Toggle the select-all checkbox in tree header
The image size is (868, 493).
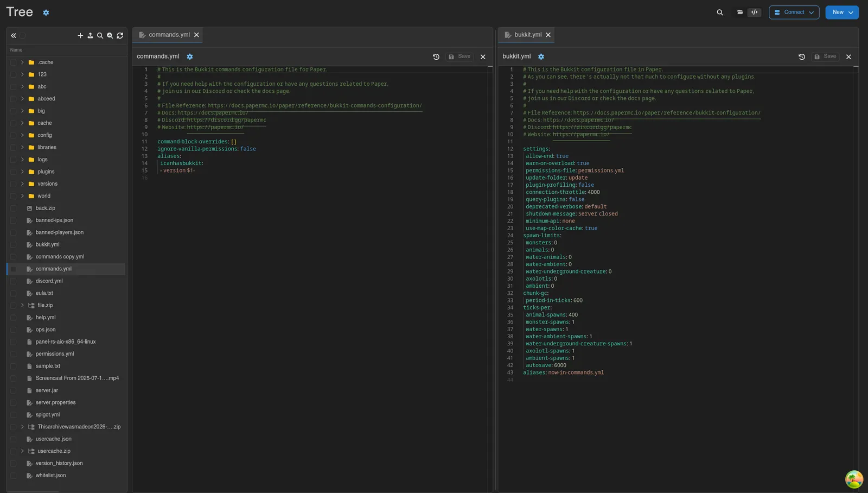(22, 36)
